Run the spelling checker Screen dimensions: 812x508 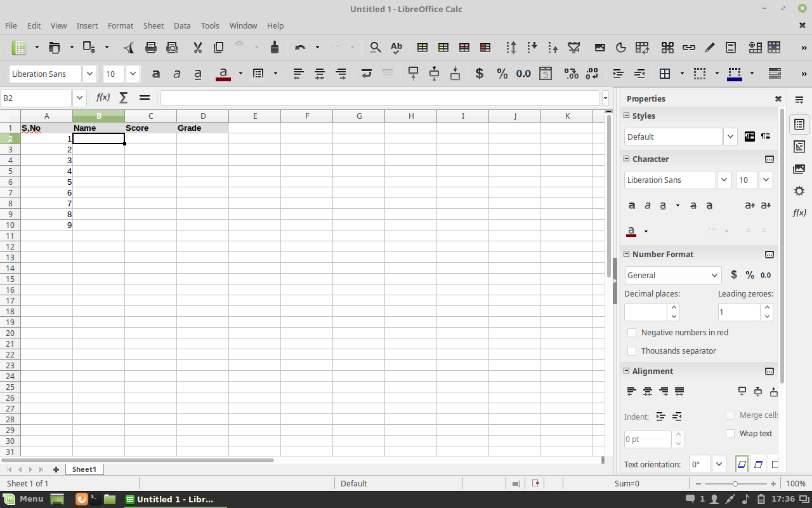[x=395, y=48]
